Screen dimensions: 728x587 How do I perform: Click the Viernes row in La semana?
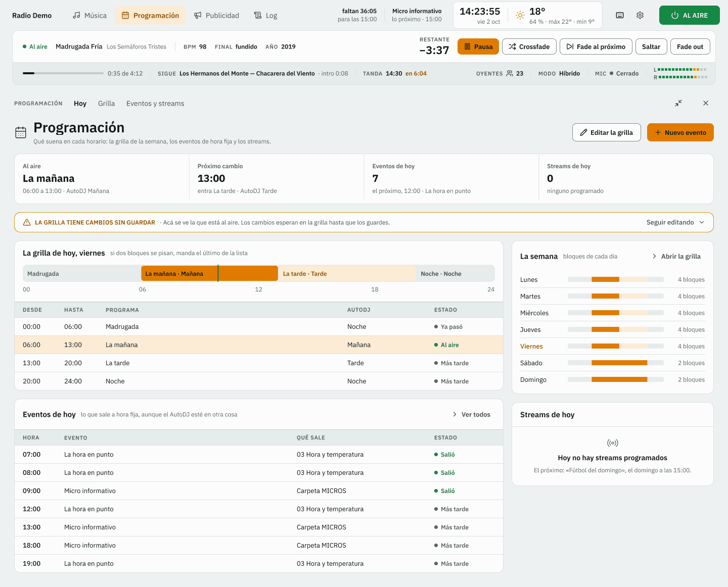[612, 346]
